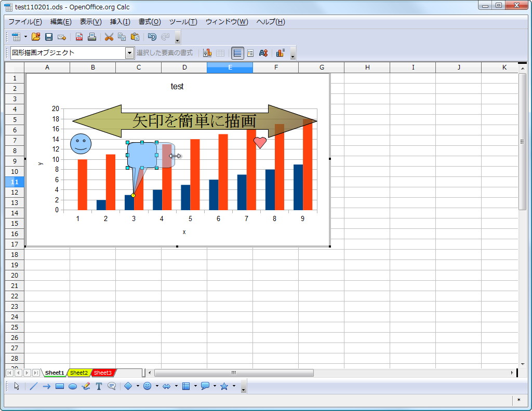Click the previous sheet tab navigation button
Image resolution: width=532 pixels, height=411 pixels.
pos(18,373)
